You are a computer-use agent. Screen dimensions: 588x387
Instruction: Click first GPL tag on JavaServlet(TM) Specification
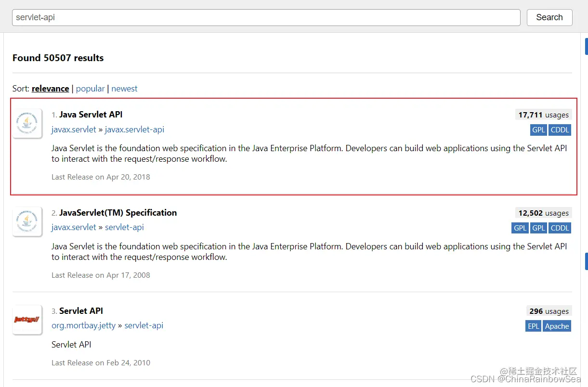[520, 228]
